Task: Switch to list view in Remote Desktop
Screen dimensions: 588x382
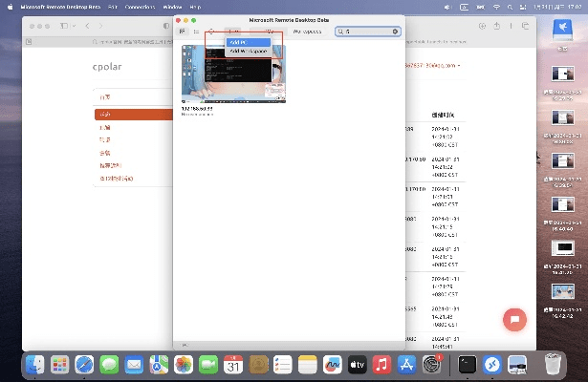Action: tap(196, 32)
